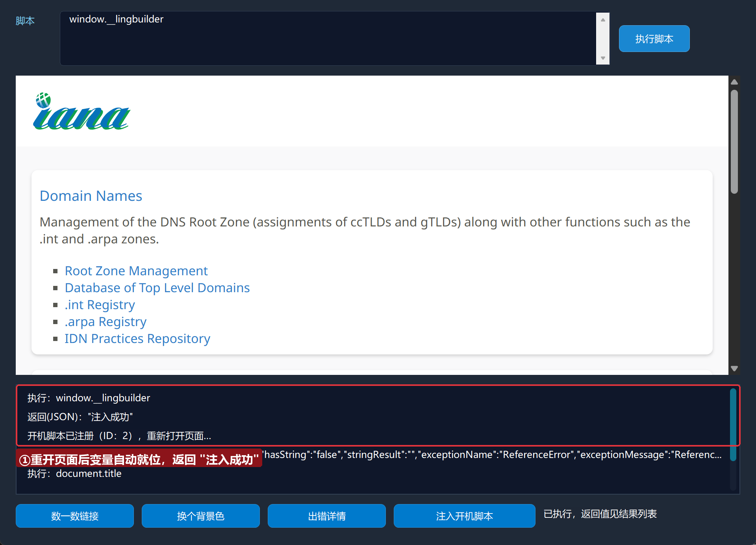
Task: Open the IDN Practices Repository link
Action: (137, 339)
